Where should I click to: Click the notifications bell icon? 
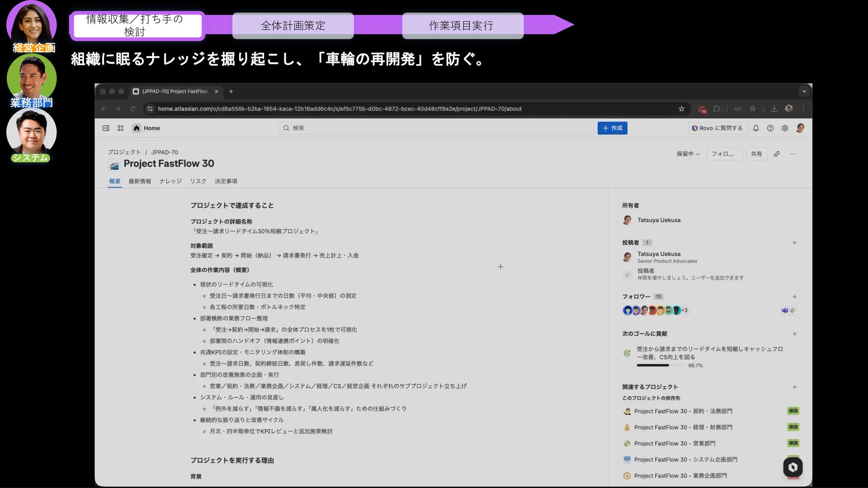(x=756, y=128)
